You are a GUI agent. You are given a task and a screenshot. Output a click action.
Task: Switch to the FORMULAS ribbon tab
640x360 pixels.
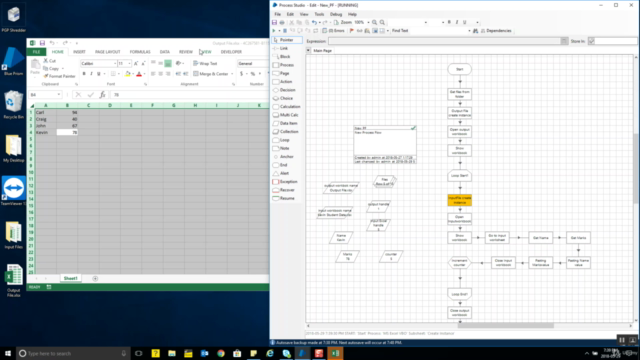(x=140, y=52)
